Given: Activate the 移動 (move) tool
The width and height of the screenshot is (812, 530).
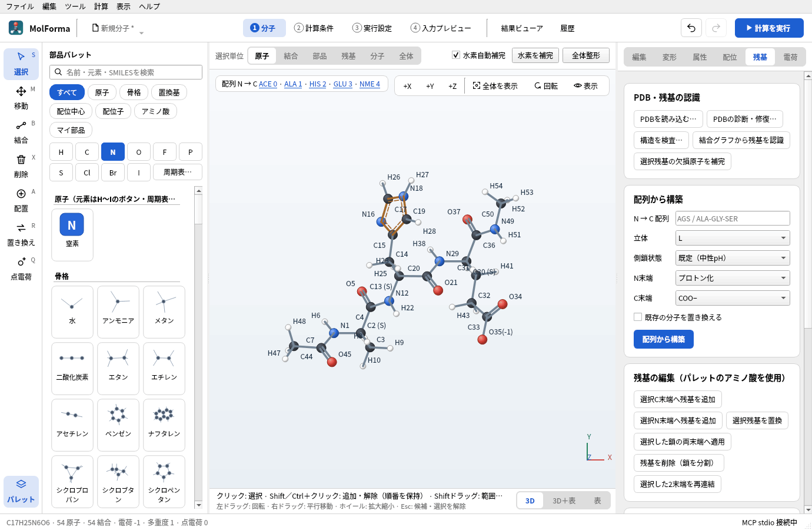Looking at the screenshot, I should (x=21, y=98).
